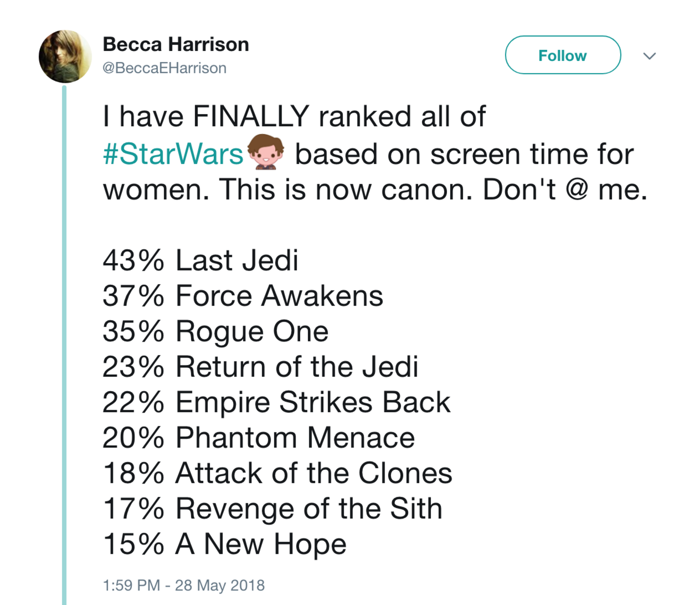The image size is (700, 605).
Task: Select the "35% Rogue One" text line
Action: pyautogui.click(x=215, y=331)
